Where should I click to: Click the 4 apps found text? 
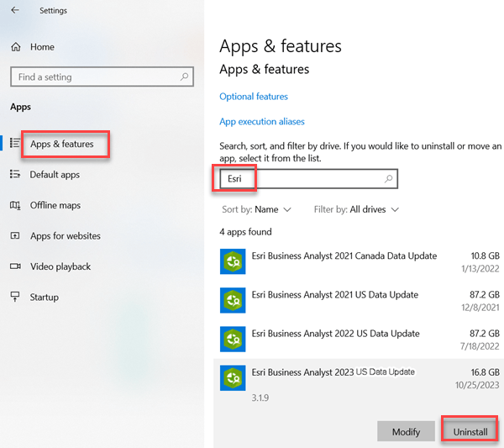coord(245,232)
